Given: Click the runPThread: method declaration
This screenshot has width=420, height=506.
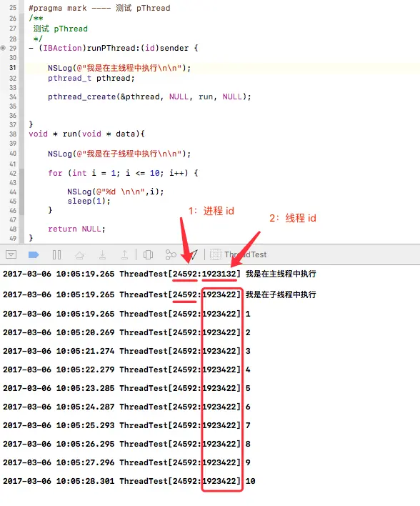Looking at the screenshot, I should (114, 48).
